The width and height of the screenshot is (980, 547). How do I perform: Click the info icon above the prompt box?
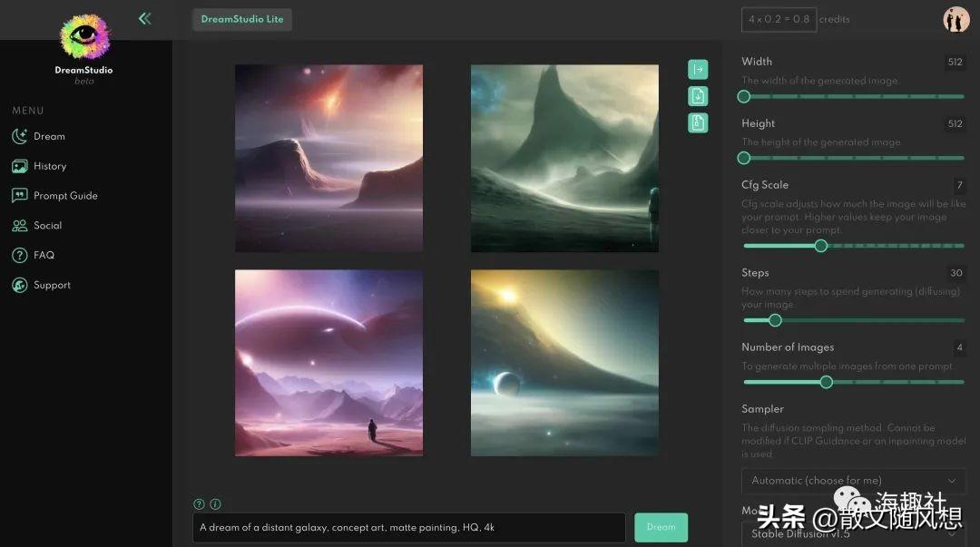pyautogui.click(x=215, y=504)
